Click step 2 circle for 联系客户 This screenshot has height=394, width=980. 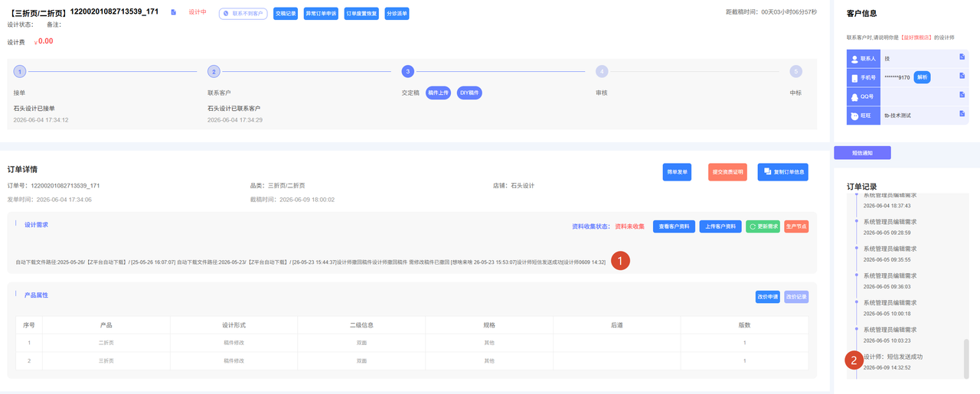pyautogui.click(x=214, y=71)
